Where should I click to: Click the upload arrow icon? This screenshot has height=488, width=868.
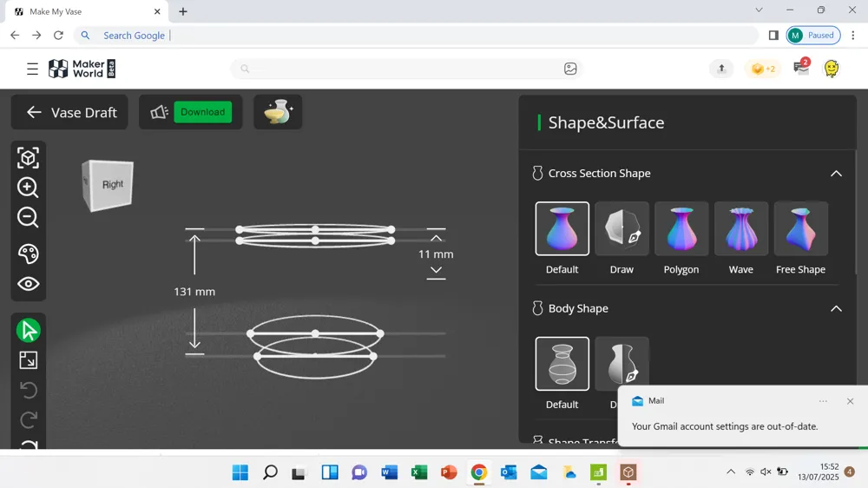click(x=721, y=69)
